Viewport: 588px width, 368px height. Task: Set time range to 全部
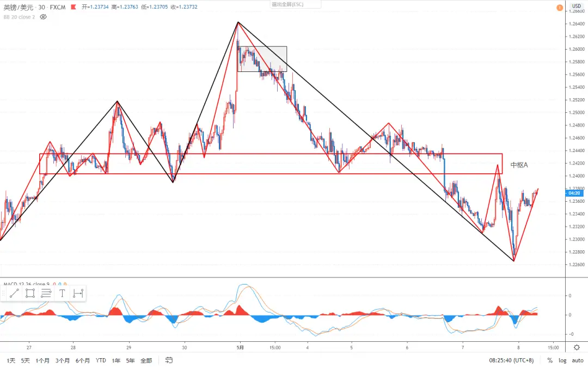146,360
